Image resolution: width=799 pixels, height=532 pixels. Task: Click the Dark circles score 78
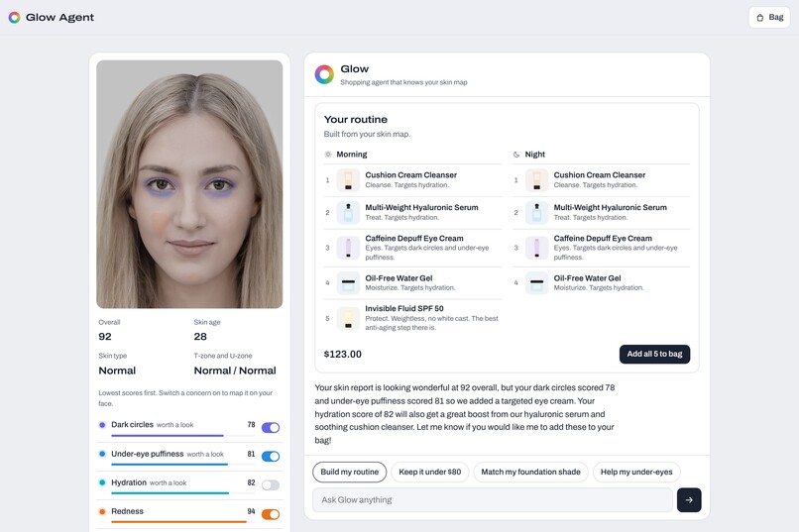pyautogui.click(x=251, y=425)
